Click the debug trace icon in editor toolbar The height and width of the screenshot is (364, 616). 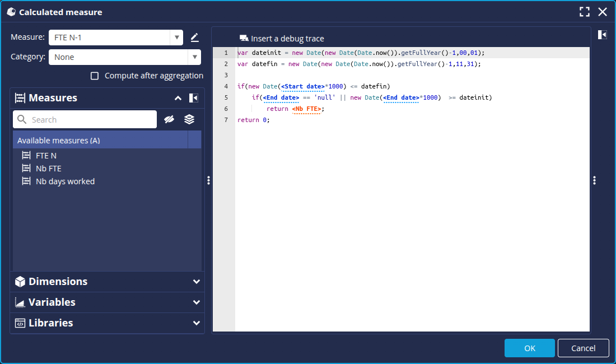pyautogui.click(x=244, y=39)
